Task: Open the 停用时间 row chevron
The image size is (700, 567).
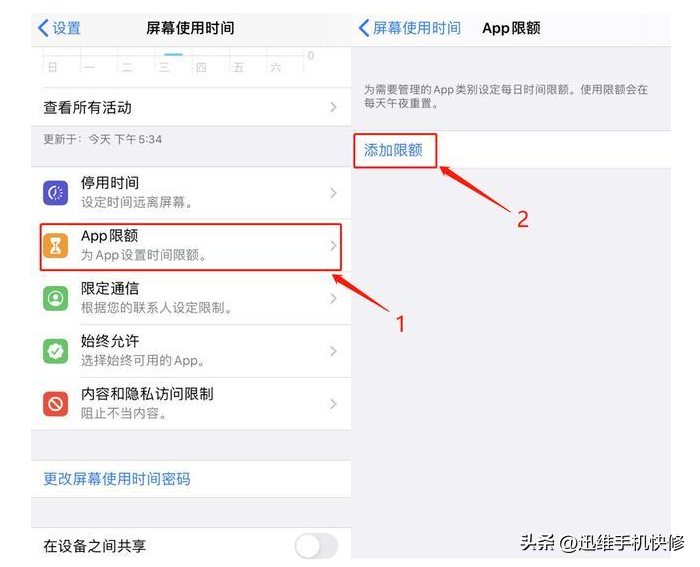Action: click(x=333, y=193)
